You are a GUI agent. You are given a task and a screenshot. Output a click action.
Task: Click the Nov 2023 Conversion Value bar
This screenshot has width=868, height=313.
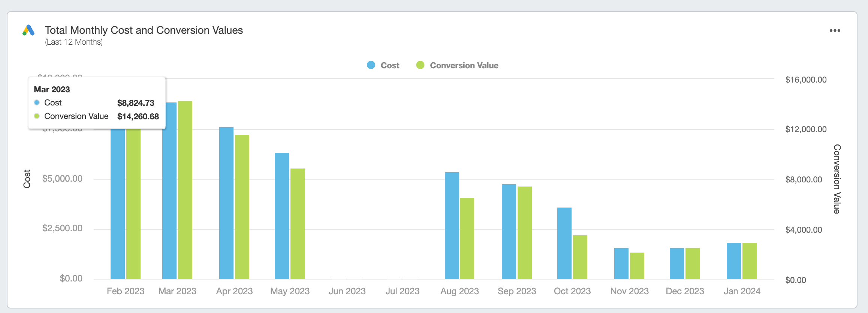pyautogui.click(x=637, y=266)
